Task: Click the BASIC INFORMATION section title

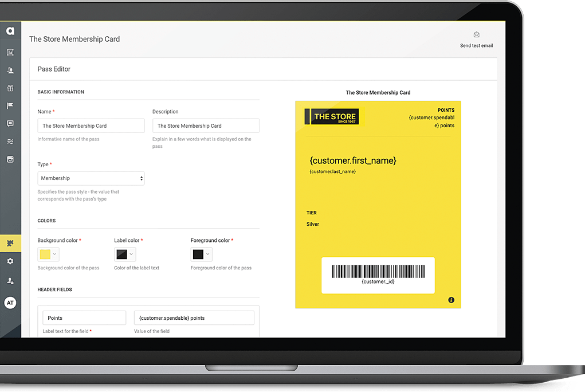Action: [x=61, y=92]
